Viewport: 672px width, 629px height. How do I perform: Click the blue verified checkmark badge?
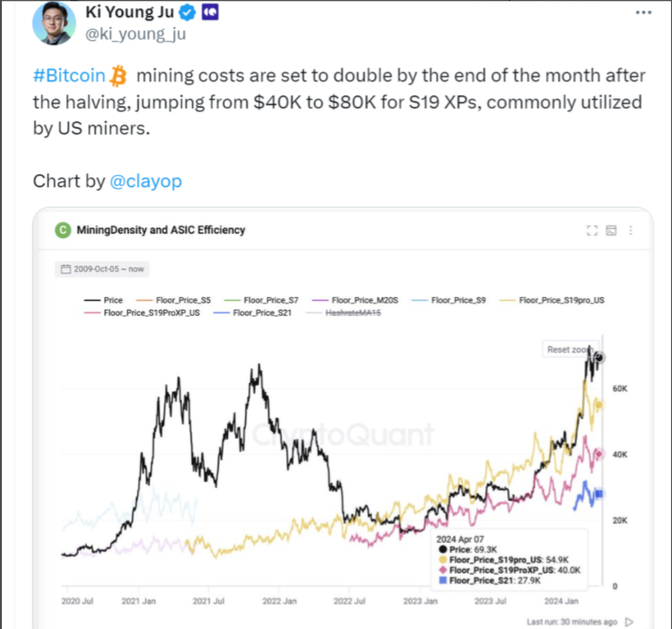pos(187,13)
